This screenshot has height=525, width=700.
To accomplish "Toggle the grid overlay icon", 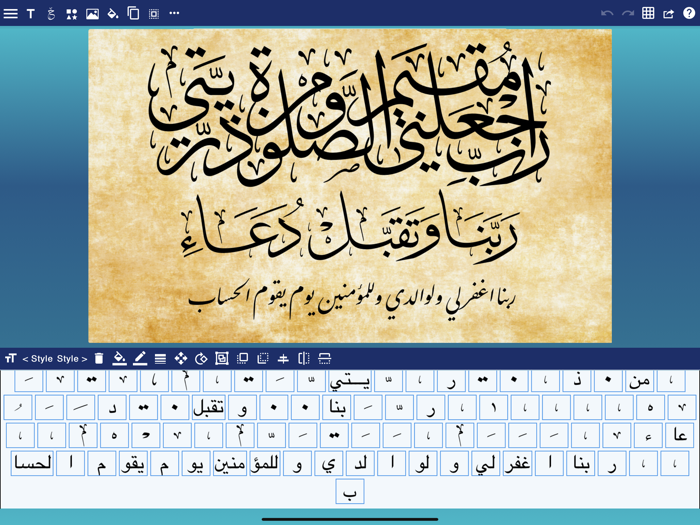I will tap(648, 13).
